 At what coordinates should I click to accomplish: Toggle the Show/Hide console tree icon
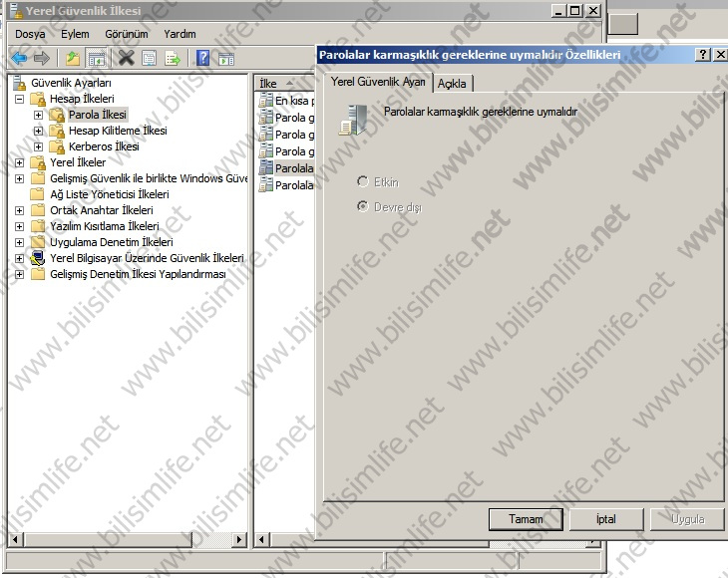coord(97,58)
